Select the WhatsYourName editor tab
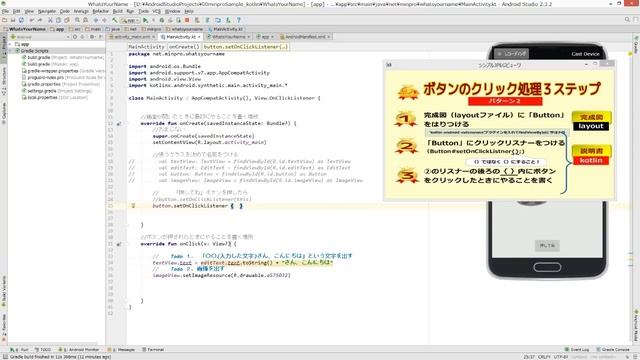Image resolution: width=640 pixels, height=360 pixels. 229,37
